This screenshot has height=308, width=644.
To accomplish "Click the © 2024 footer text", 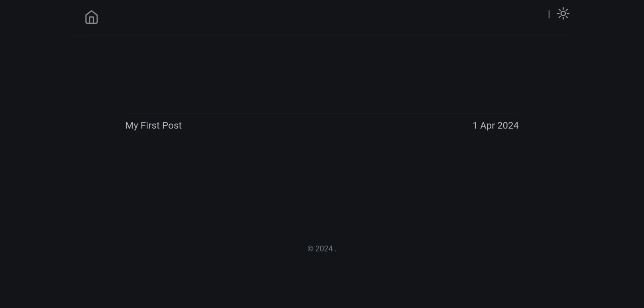I will click(322, 249).
